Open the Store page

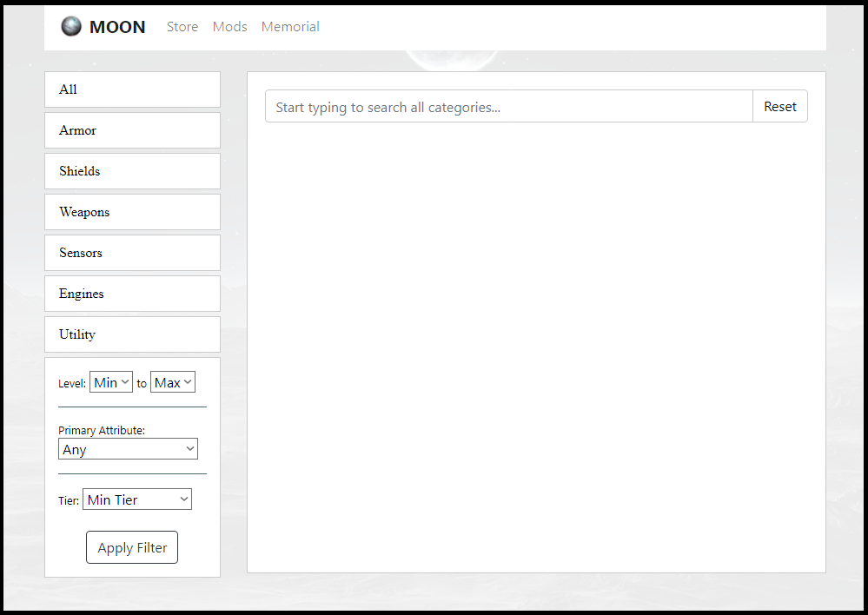click(182, 27)
